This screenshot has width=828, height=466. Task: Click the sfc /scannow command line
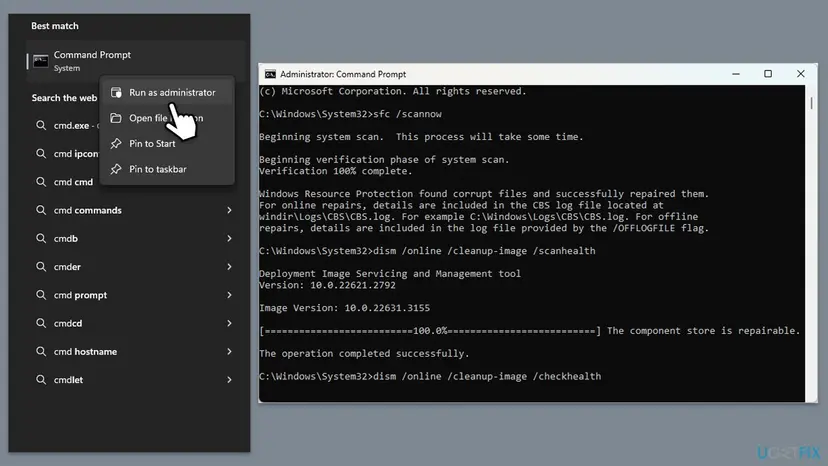pos(350,114)
